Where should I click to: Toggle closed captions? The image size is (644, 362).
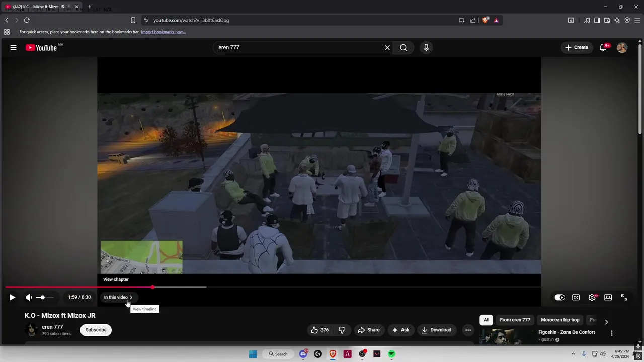(x=576, y=297)
